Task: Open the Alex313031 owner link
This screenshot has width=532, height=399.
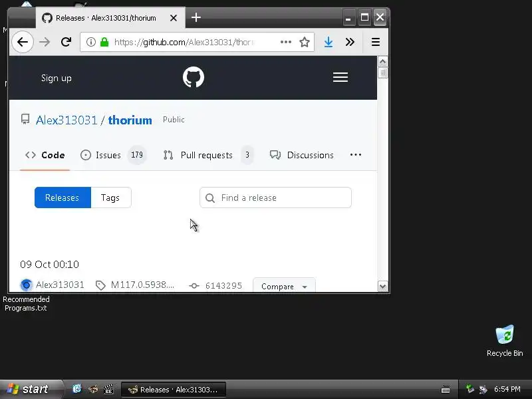Action: point(66,120)
